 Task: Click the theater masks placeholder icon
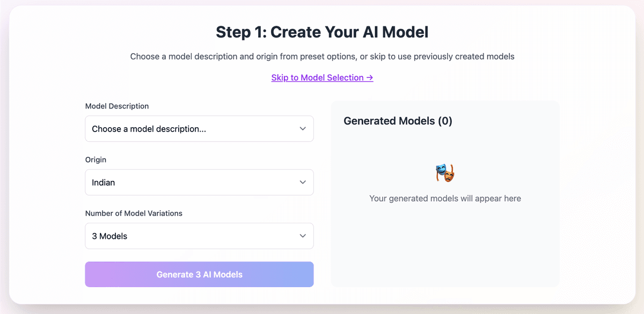pos(445,172)
